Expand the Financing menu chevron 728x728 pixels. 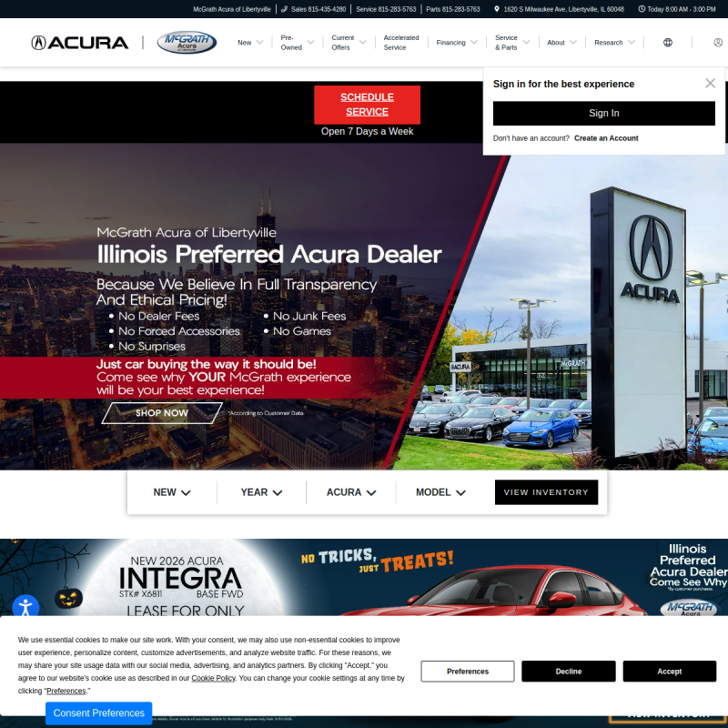coord(473,42)
